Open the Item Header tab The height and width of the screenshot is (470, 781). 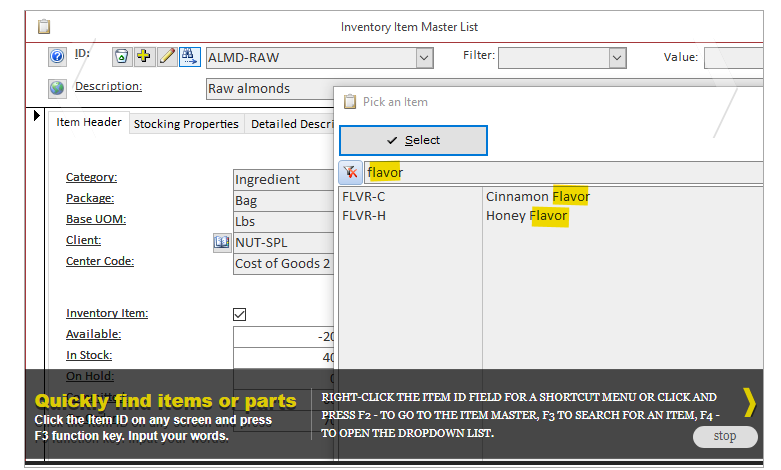pos(89,123)
